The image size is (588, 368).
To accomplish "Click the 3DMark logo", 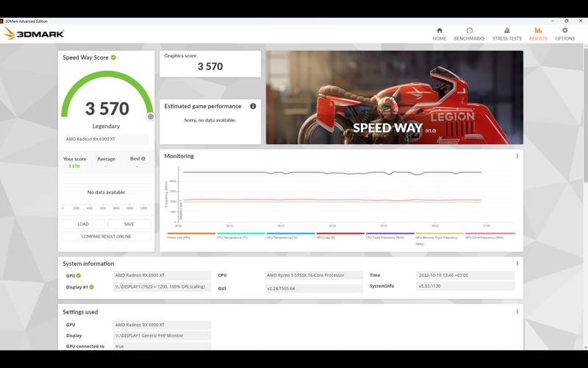I will pyautogui.click(x=34, y=34).
